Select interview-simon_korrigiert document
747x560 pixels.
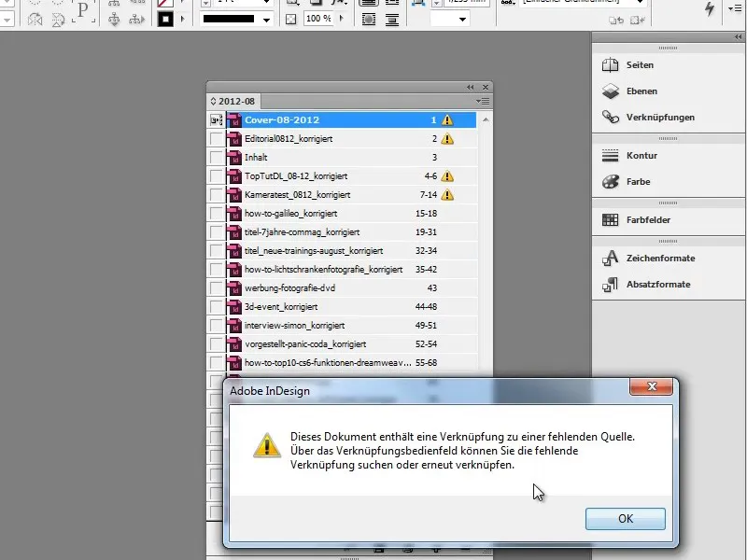click(352, 325)
